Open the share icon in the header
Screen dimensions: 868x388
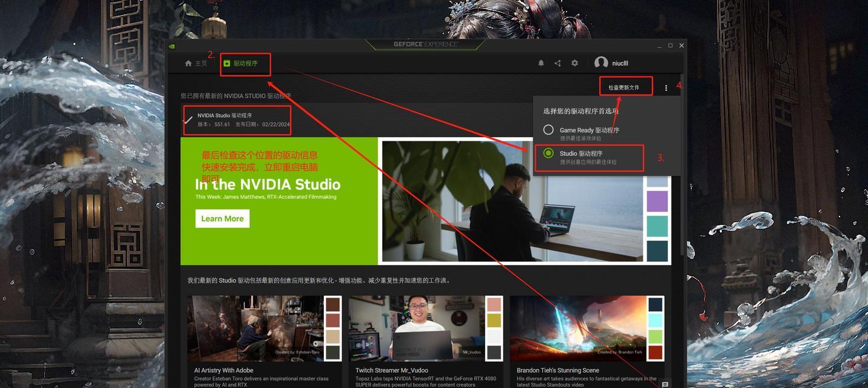(x=557, y=63)
